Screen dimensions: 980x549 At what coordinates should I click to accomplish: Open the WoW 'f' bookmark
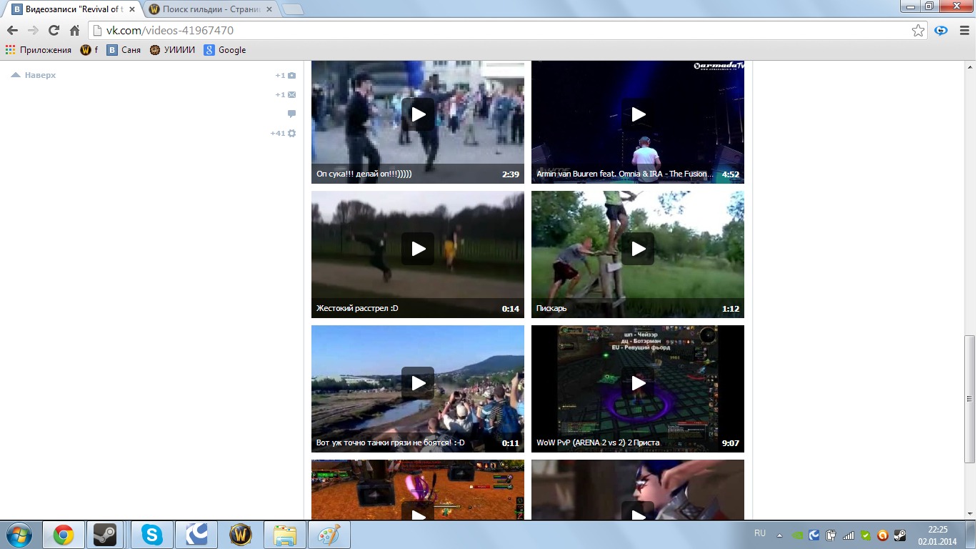pyautogui.click(x=89, y=50)
